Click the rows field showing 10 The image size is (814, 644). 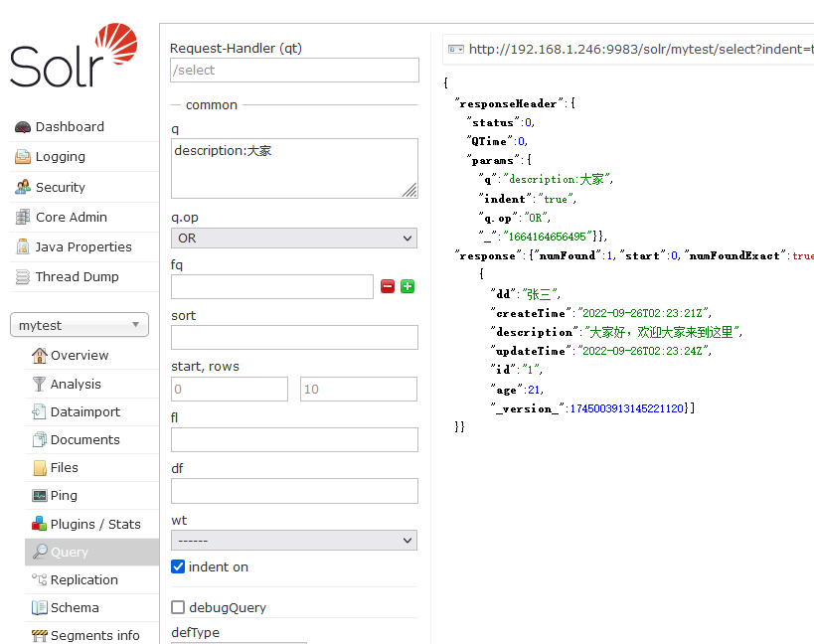click(359, 390)
